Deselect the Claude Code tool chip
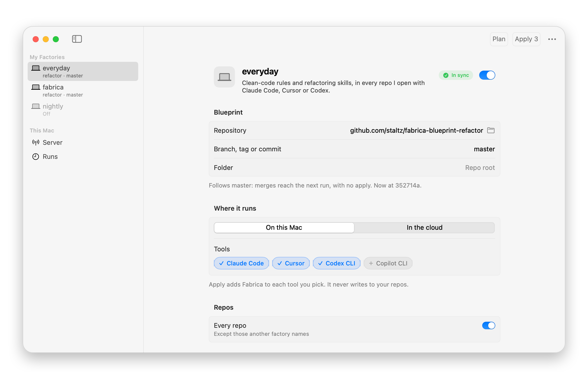588x372 pixels. 241,263
